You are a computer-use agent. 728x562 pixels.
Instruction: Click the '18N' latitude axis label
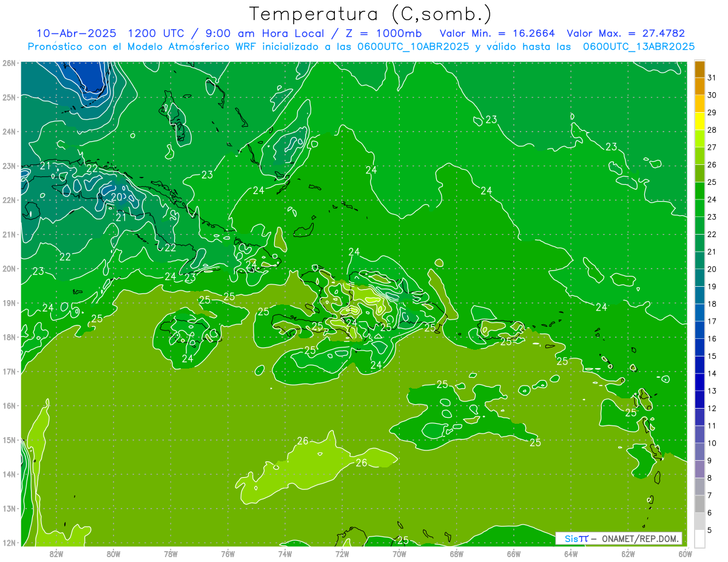(8, 337)
